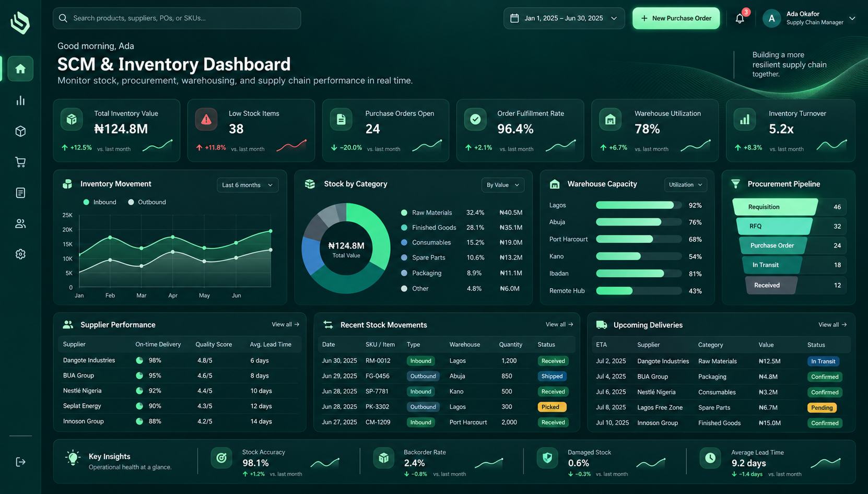The image size is (868, 494).
Task: Open the Last 6 months dropdown
Action: pyautogui.click(x=248, y=185)
